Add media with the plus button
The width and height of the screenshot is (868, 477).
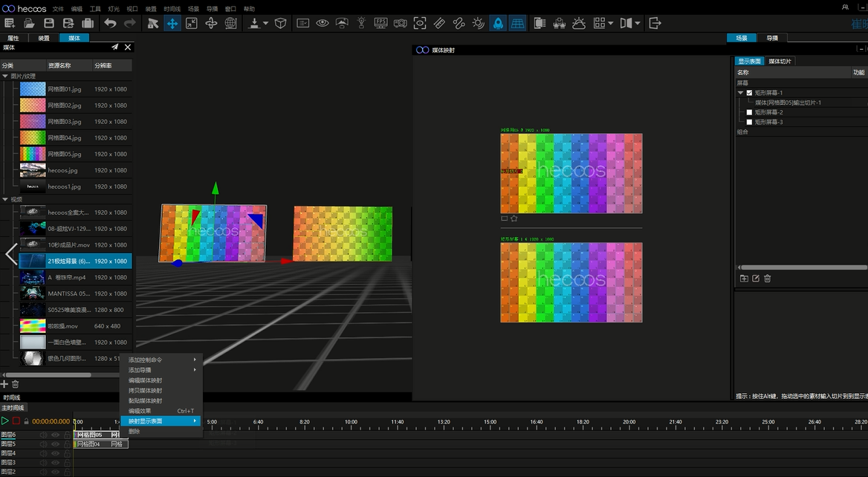4,384
